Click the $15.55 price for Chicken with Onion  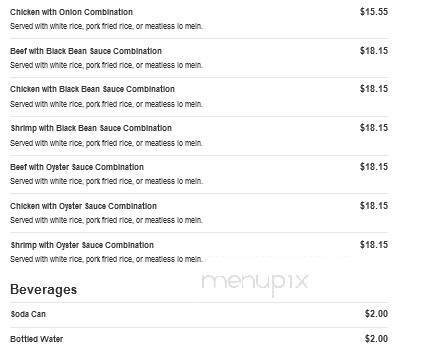coord(374,12)
